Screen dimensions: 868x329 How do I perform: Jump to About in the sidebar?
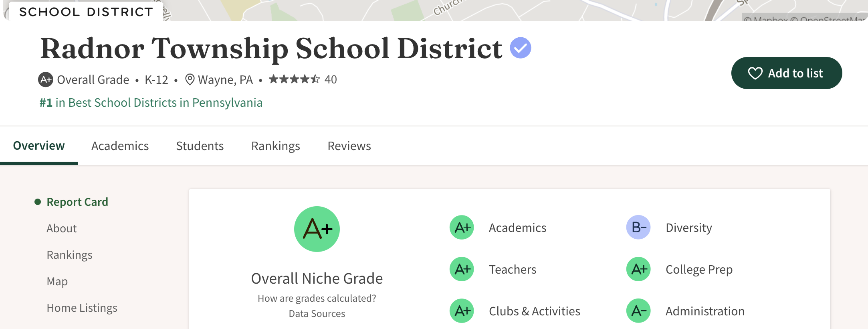point(61,228)
